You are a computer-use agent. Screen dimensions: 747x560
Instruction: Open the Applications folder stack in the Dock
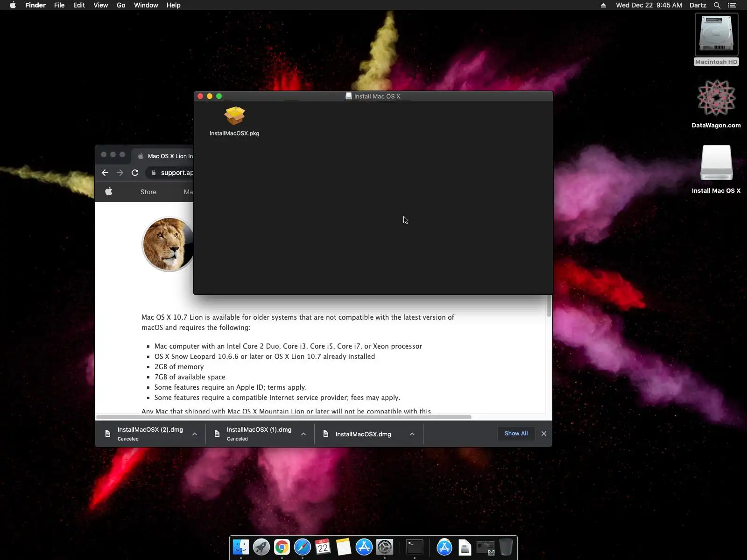(x=444, y=547)
